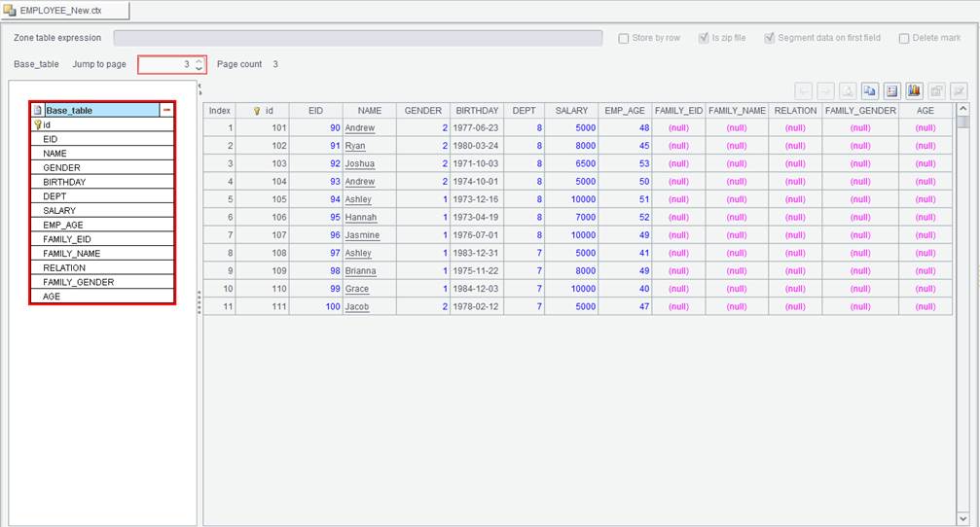Click the EMPLOYEE_New.ctx file icon
The width and height of the screenshot is (980, 527).
coord(10,10)
